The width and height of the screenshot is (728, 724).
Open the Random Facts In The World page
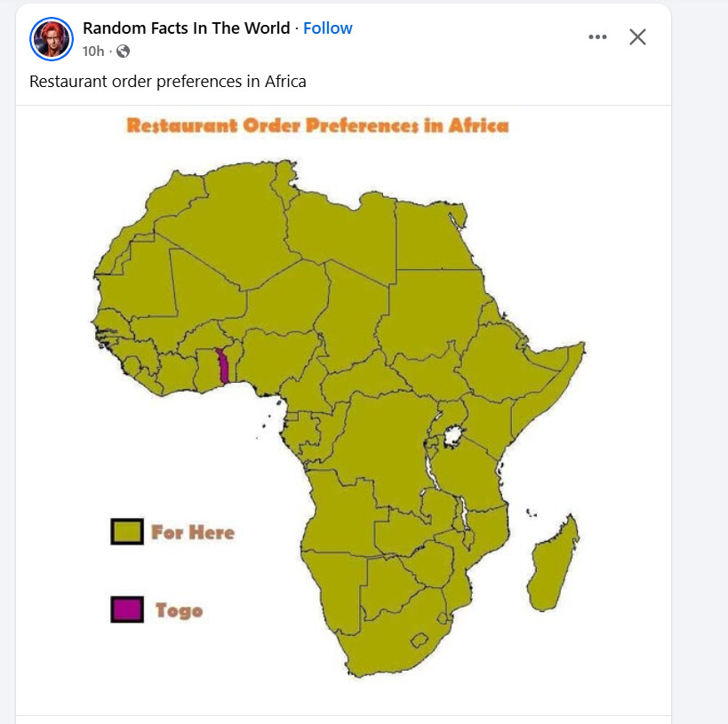pyautogui.click(x=186, y=28)
